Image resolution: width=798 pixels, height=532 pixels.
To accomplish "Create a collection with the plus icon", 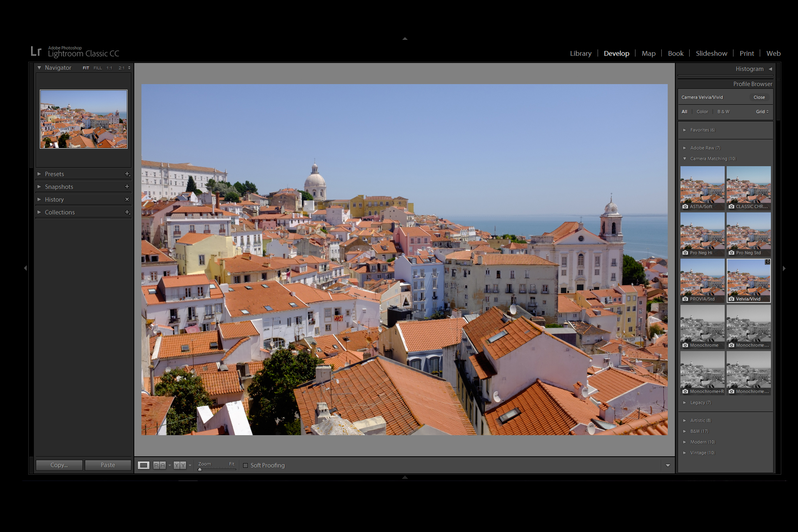I will click(x=127, y=212).
